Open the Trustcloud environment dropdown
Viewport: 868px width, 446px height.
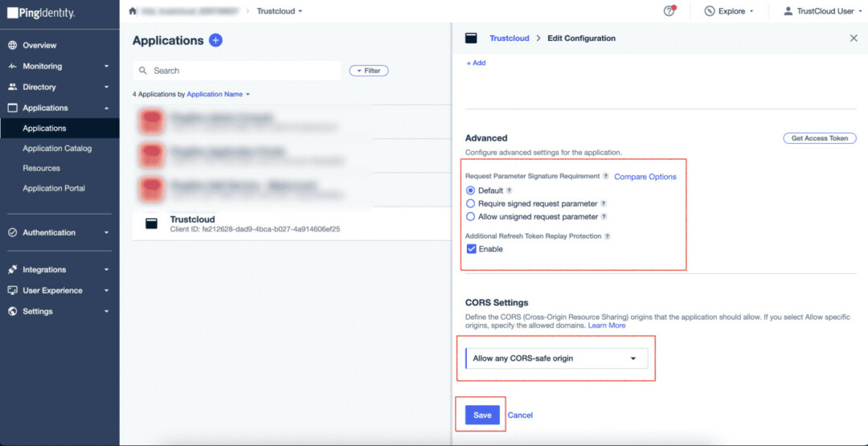280,11
